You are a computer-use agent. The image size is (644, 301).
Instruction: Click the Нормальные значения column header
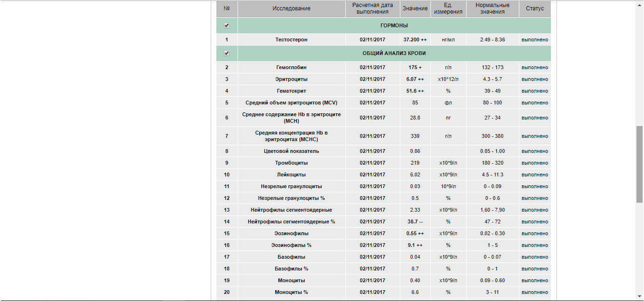click(492, 8)
